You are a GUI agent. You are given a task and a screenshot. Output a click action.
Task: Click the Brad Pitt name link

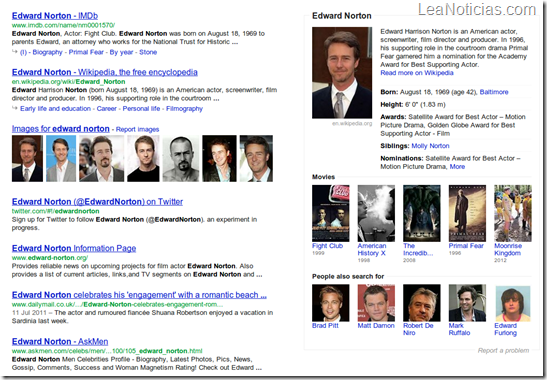coord(325,326)
